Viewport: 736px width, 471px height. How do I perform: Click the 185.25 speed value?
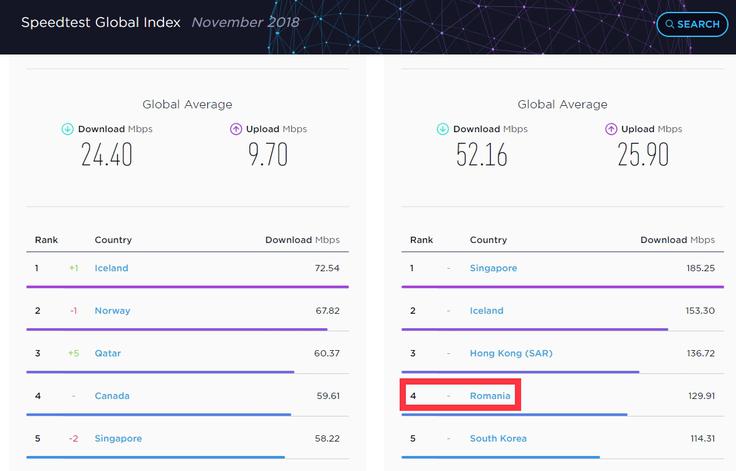pyautogui.click(x=700, y=268)
